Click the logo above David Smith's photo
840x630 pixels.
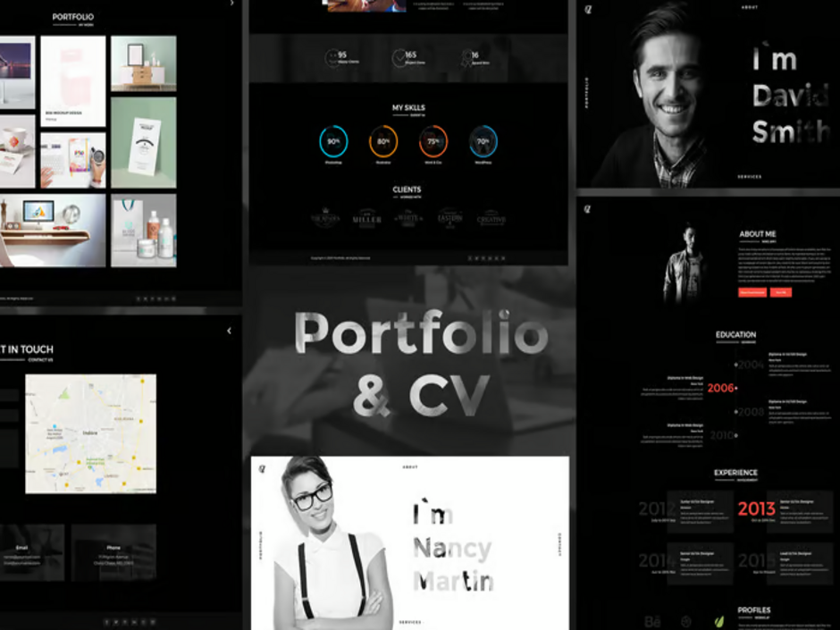click(x=589, y=9)
